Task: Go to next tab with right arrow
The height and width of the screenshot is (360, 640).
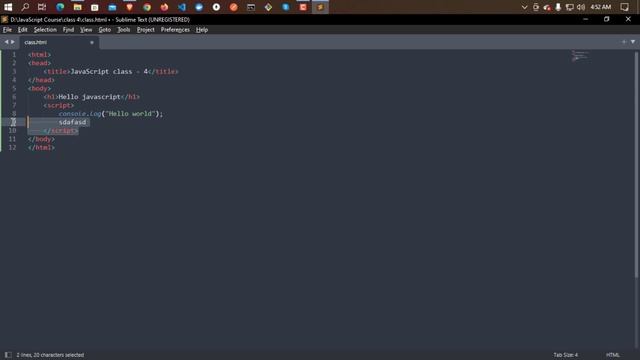Action: (13, 42)
